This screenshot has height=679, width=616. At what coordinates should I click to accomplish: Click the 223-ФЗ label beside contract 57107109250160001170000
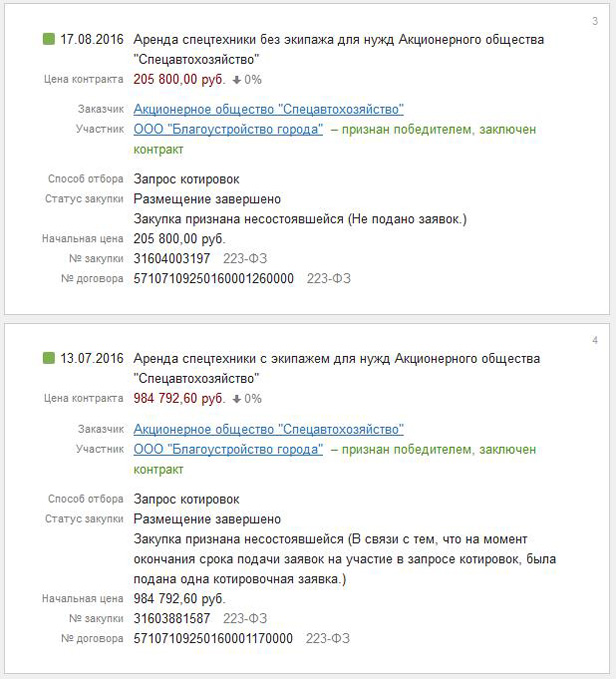[328, 638]
